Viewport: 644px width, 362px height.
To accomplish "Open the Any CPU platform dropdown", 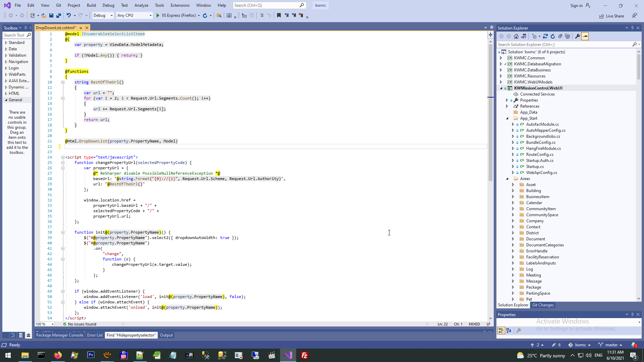I will 150,15.
